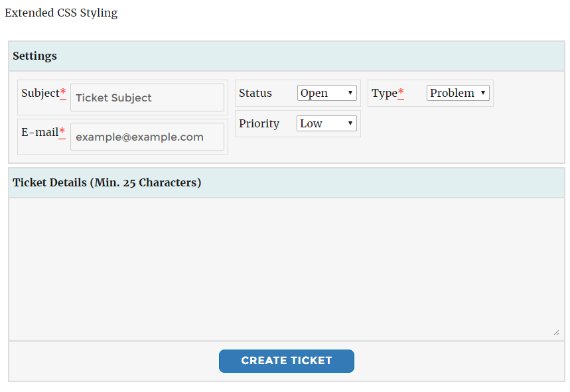Image resolution: width=570 pixels, height=392 pixels.
Task: Click the small arrow on the Status dropdown
Action: point(350,93)
